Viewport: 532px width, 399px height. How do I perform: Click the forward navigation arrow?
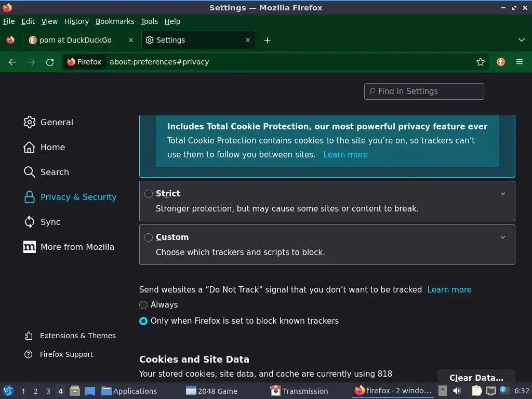pos(31,62)
